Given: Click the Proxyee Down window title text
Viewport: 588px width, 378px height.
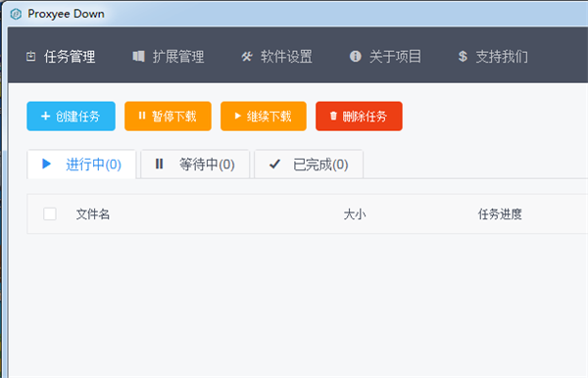Looking at the screenshot, I should [66, 14].
